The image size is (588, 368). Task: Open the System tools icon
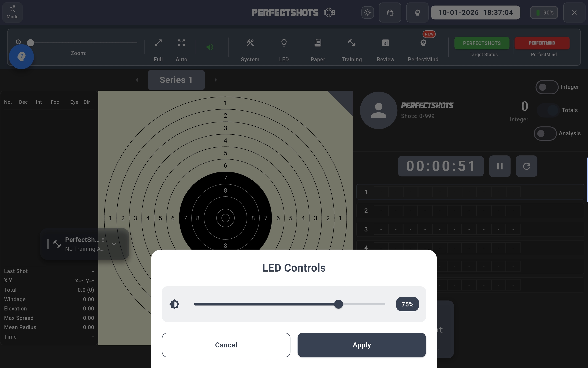[250, 43]
